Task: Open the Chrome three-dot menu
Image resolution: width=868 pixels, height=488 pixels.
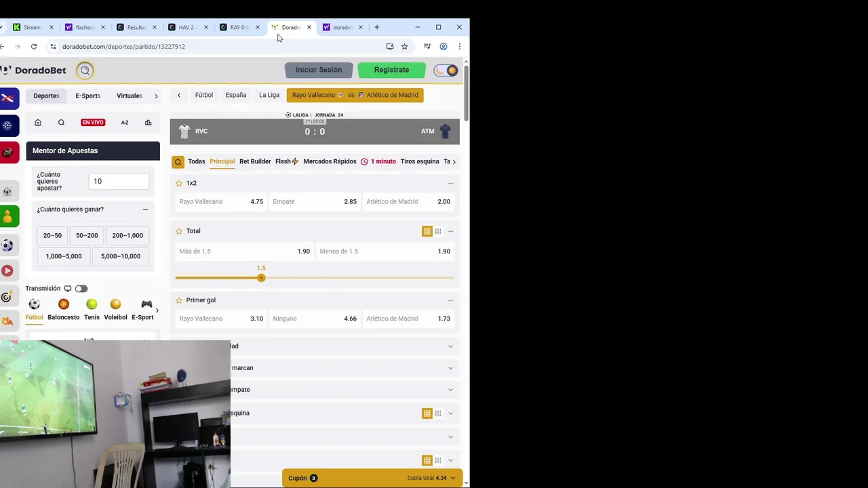Action: click(460, 47)
